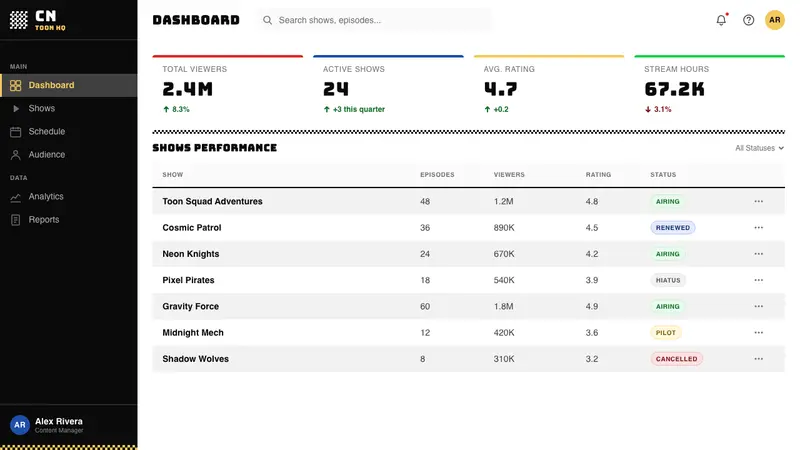
Task: Click the PILOT status badge
Action: click(666, 333)
